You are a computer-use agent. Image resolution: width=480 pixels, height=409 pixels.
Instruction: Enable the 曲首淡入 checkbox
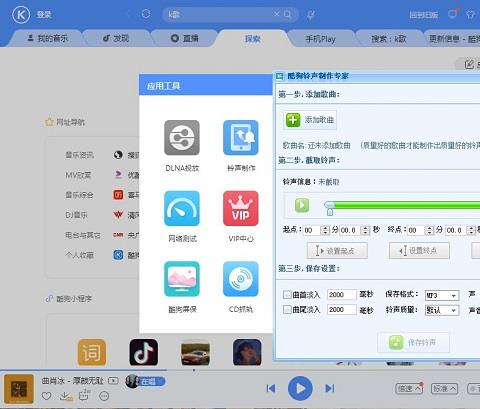[287, 295]
